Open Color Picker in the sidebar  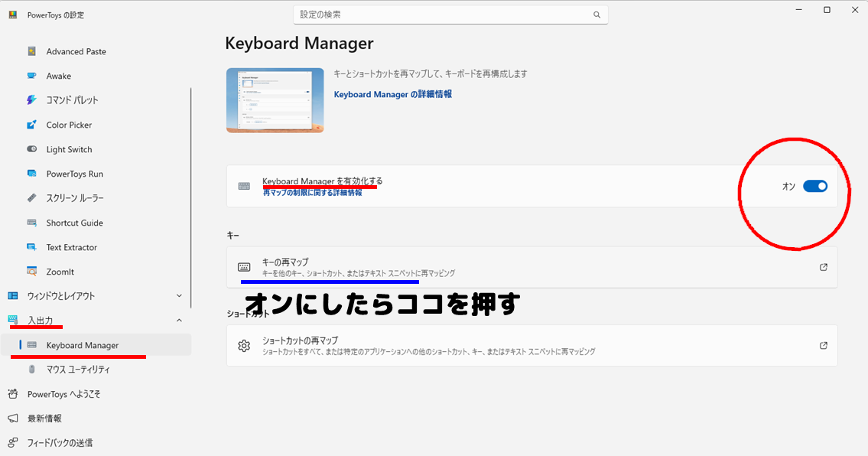[69, 125]
